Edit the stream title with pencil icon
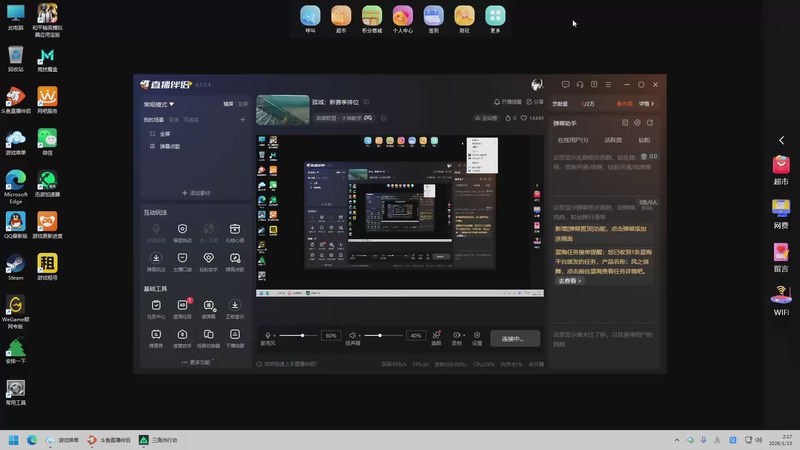 click(366, 102)
